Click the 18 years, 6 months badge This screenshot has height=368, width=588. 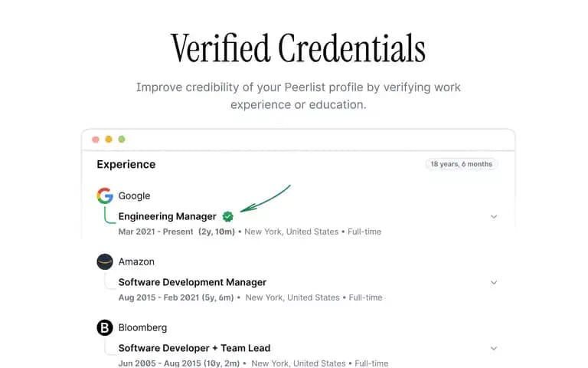(x=461, y=164)
